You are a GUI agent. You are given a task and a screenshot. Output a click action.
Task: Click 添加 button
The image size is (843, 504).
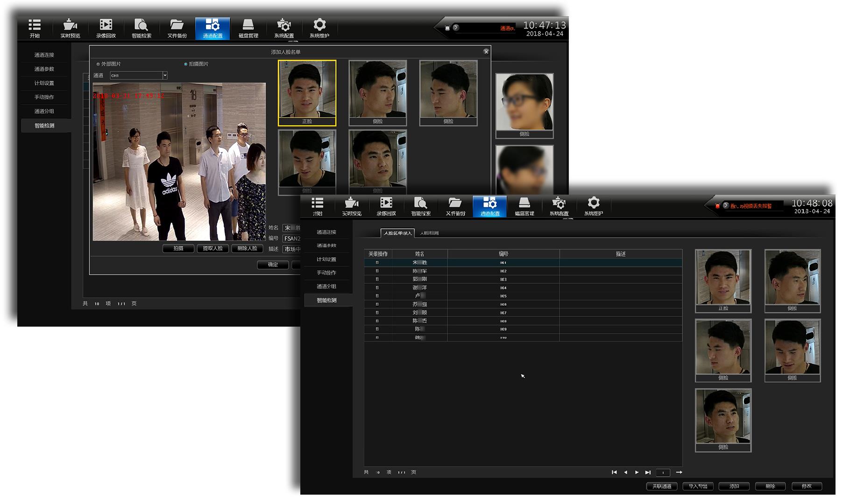click(735, 486)
